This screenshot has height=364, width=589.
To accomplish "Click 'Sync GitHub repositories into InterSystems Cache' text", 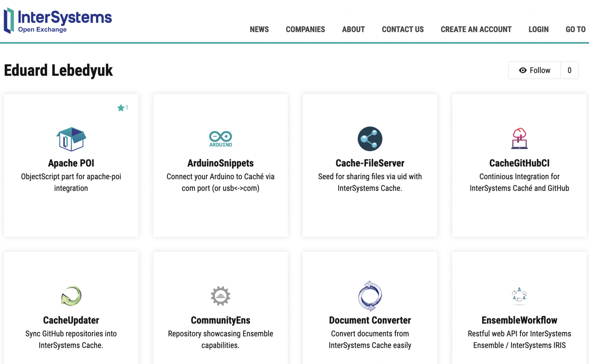I will [71, 339].
